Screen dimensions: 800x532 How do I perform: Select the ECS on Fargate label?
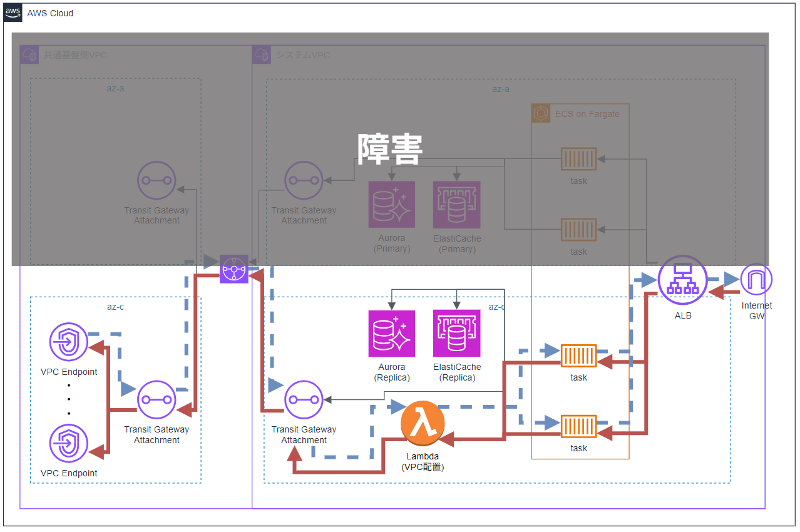click(x=587, y=114)
